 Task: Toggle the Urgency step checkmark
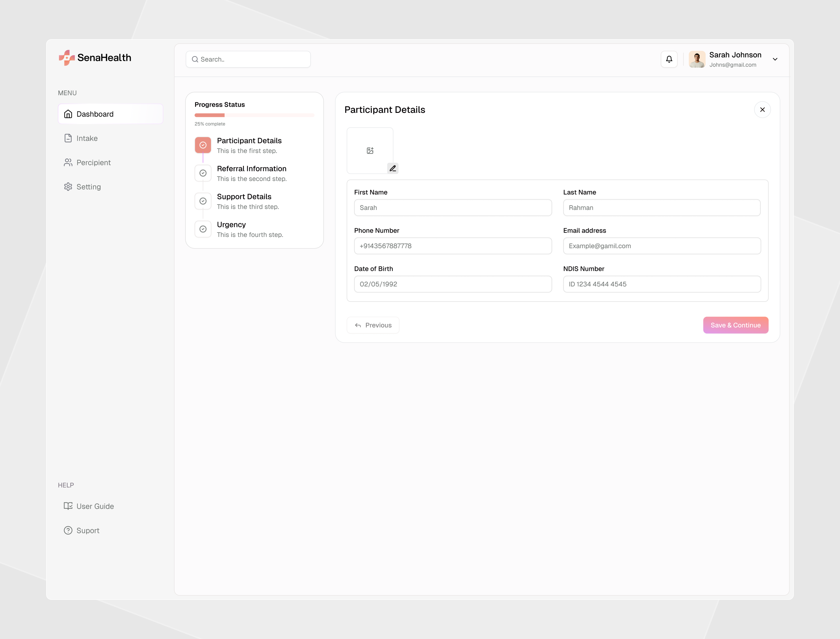[x=203, y=229]
